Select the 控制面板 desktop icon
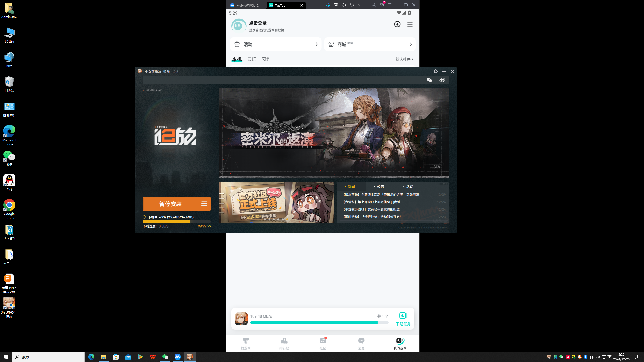This screenshot has height=362, width=644. pos(9,109)
